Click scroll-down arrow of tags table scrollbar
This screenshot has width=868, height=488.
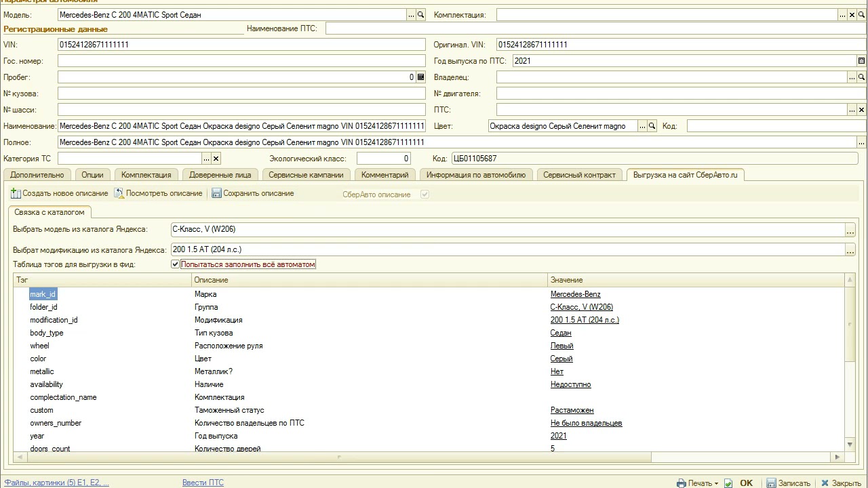coord(850,445)
